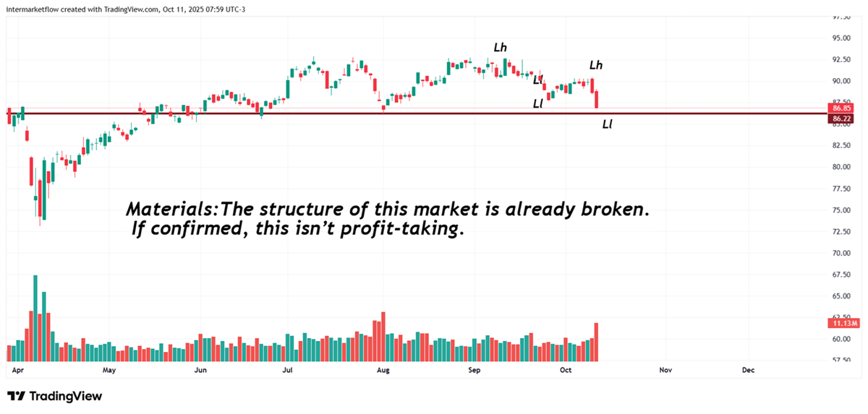Screen dimensions: 868x414
Task: Click the TradingView logo at bottom left
Action: pyautogui.click(x=54, y=396)
